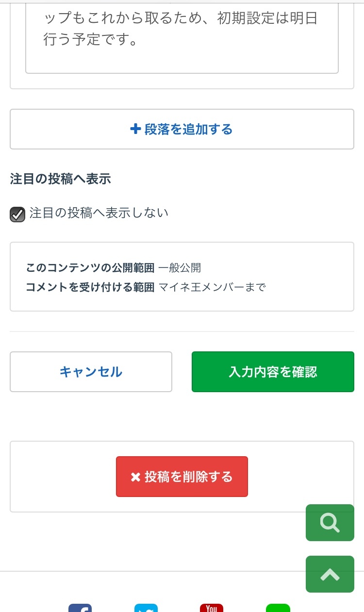Click the 注目の投稿へ表示 section heading
Image resolution: width=364 pixels, height=612 pixels.
[61, 179]
